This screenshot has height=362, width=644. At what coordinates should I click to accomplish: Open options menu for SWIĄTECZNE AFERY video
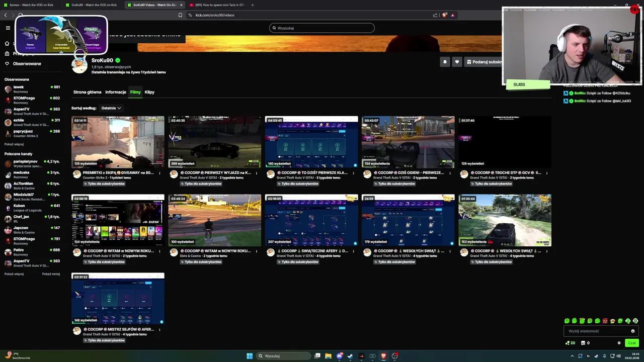353,251
